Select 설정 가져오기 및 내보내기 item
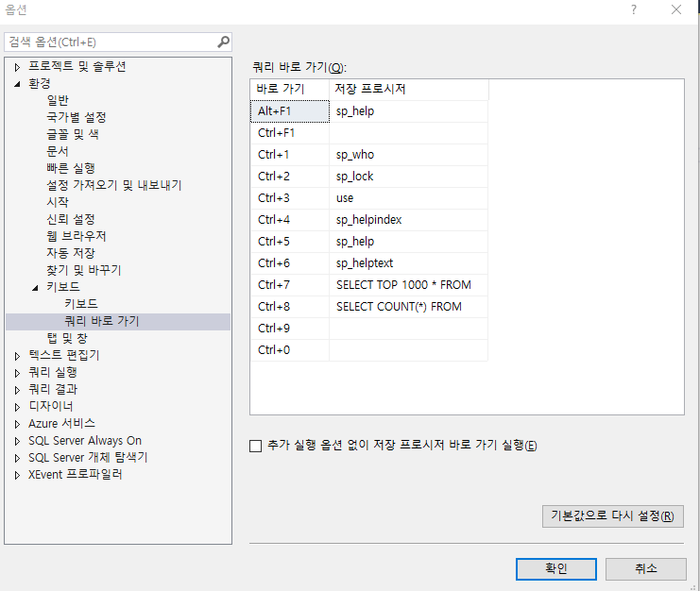This screenshot has height=591, width=700. click(114, 185)
